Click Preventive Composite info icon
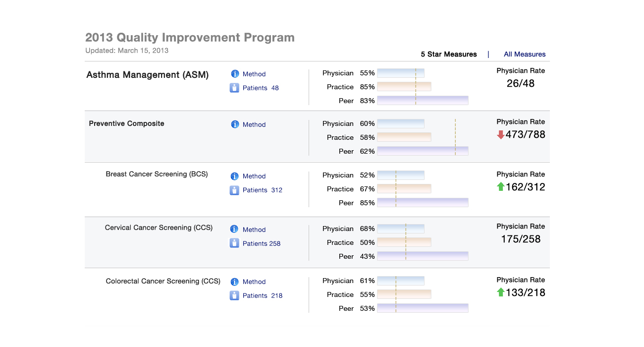The image size is (644, 347). click(x=235, y=124)
